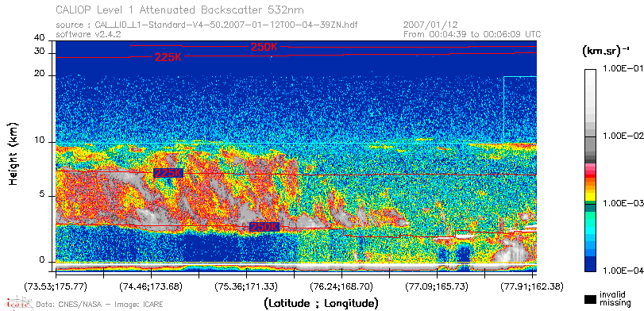Click the black invalid/missing legend swatch

(x=590, y=299)
